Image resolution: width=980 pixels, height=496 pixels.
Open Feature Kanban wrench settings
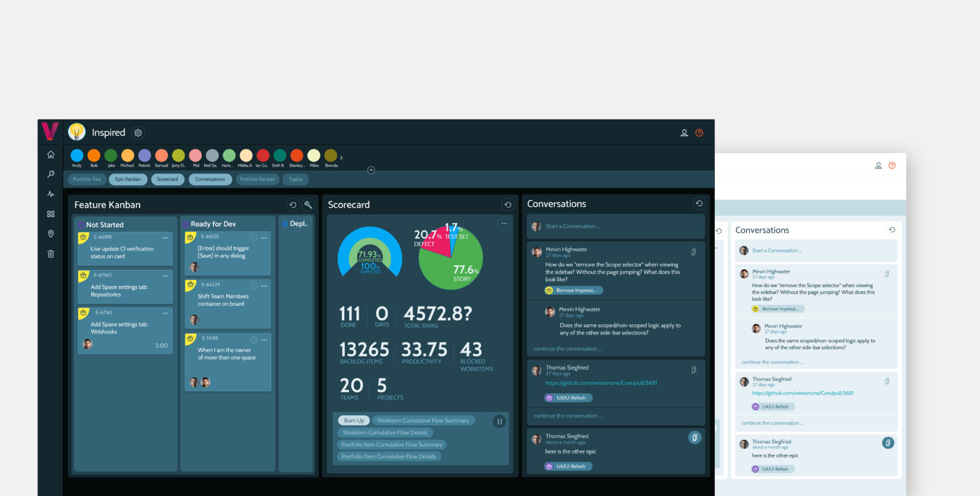[308, 205]
